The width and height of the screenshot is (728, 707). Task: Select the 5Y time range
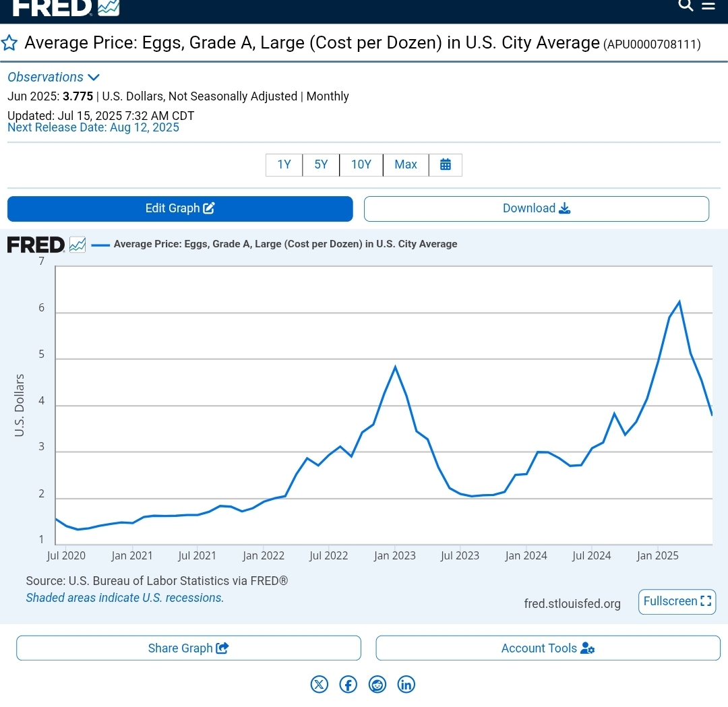point(321,165)
